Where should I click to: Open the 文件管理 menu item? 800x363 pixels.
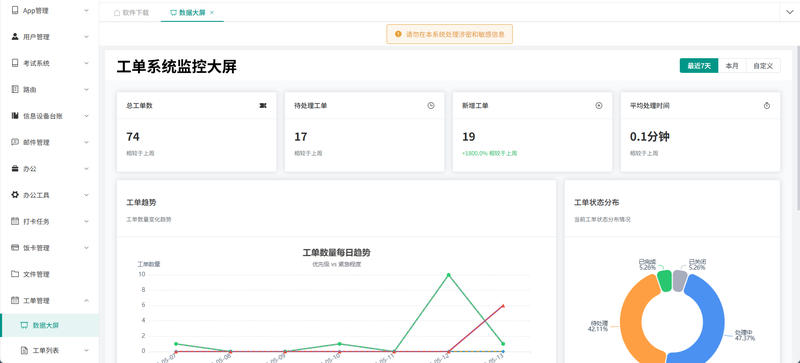pos(49,274)
